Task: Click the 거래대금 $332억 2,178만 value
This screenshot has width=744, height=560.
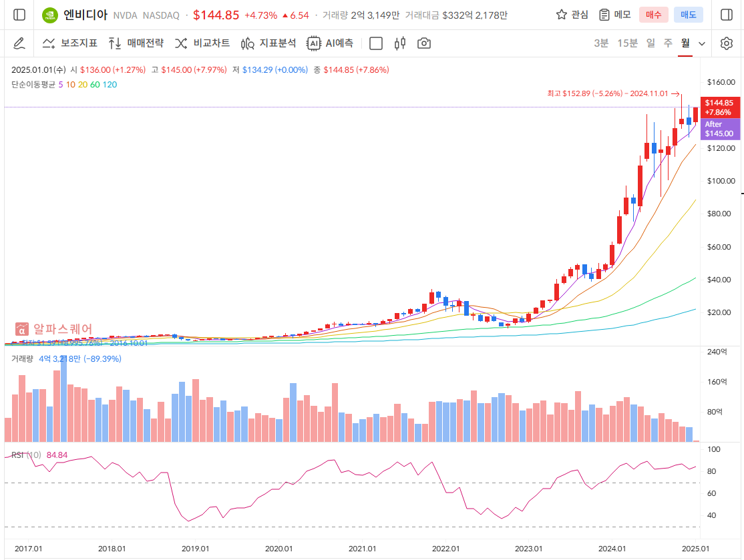Action: pyautogui.click(x=475, y=15)
